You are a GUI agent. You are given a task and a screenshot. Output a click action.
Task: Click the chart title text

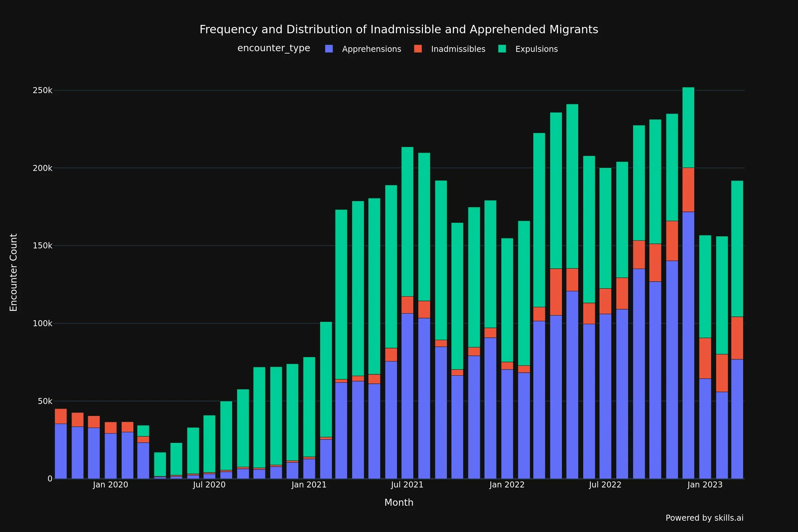pos(399,30)
